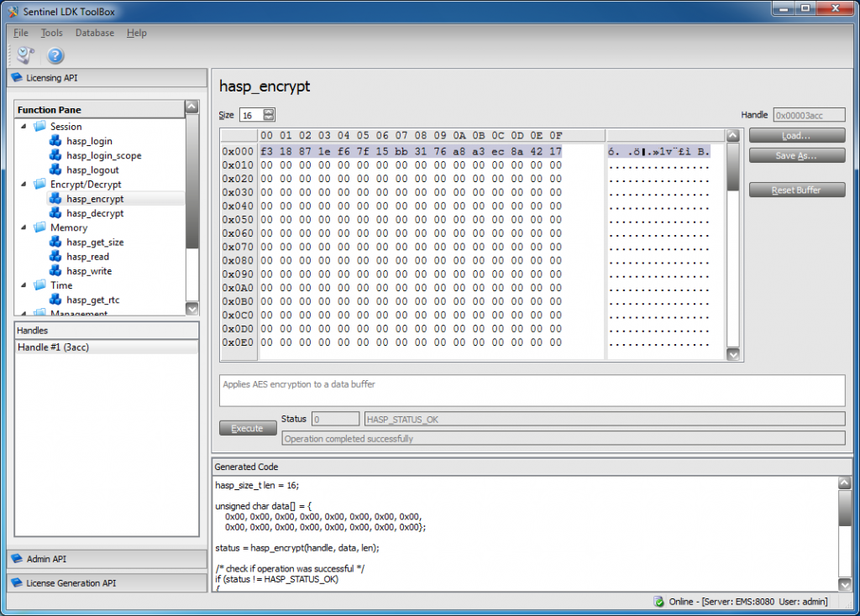The image size is (860, 616).
Task: Click the hasp_get_size function icon
Action: (x=55, y=242)
